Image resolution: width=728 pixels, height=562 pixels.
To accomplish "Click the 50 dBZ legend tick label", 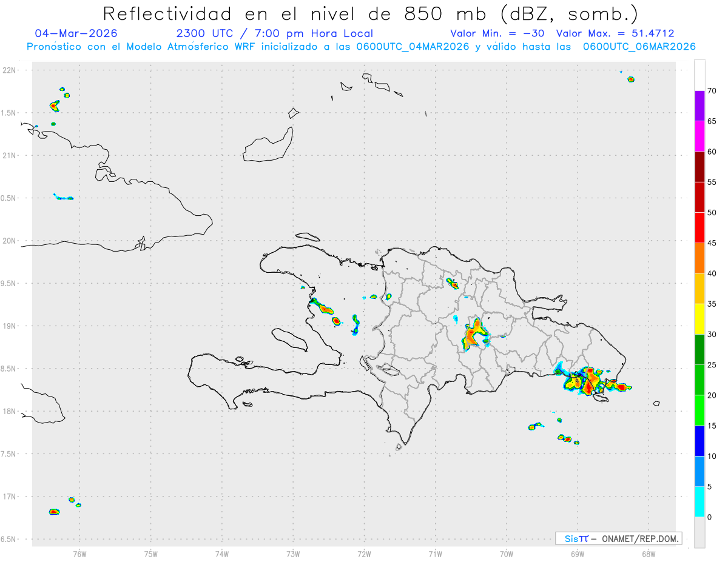I will [712, 213].
